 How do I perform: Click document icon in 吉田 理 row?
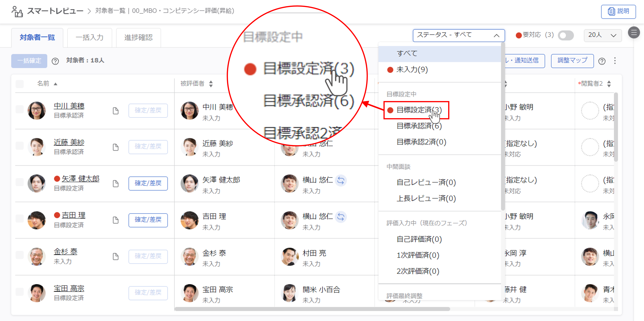[115, 220]
